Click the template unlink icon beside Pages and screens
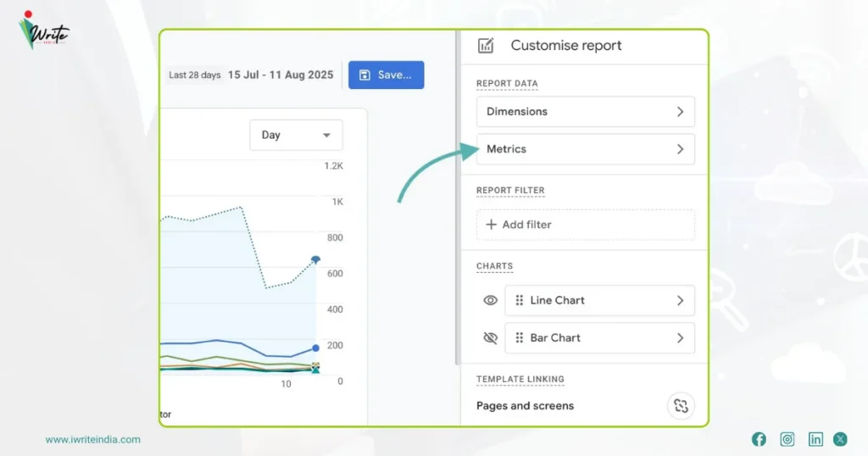 [x=681, y=406]
